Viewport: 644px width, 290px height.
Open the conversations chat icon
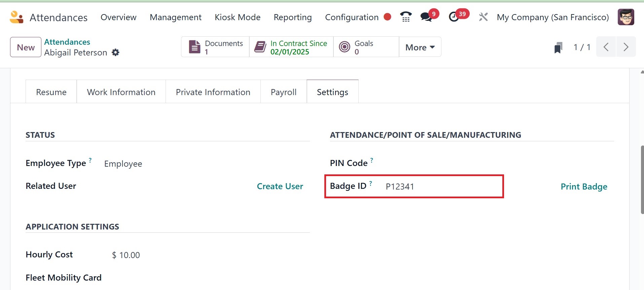pos(426,17)
